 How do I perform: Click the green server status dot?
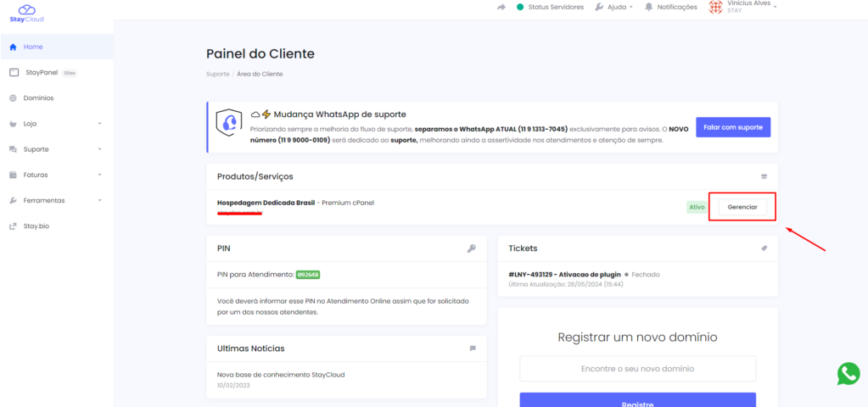520,7
